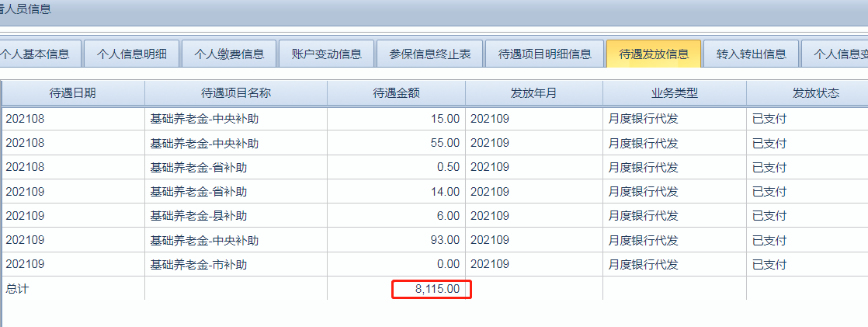This screenshot has height=327, width=868.
Task: Switch to the 转入转出信息 tab
Action: [751, 54]
